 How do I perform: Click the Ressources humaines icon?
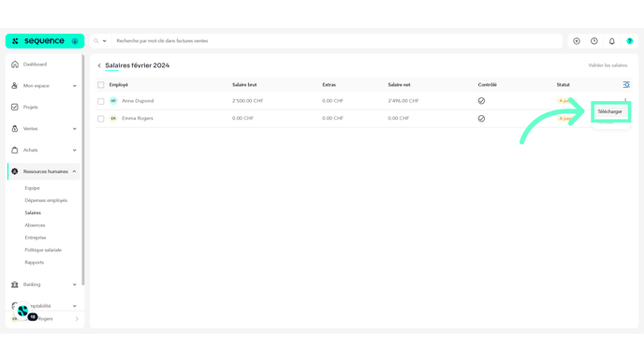[x=15, y=171]
